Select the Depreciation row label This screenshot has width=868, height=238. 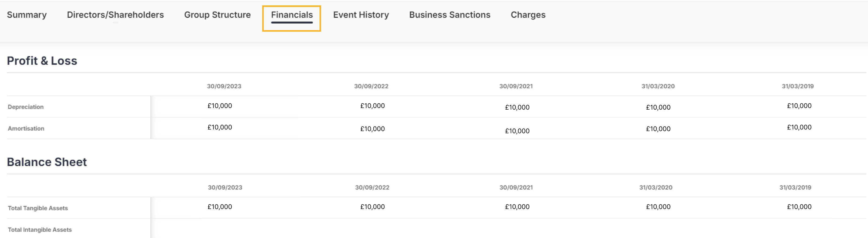click(26, 107)
